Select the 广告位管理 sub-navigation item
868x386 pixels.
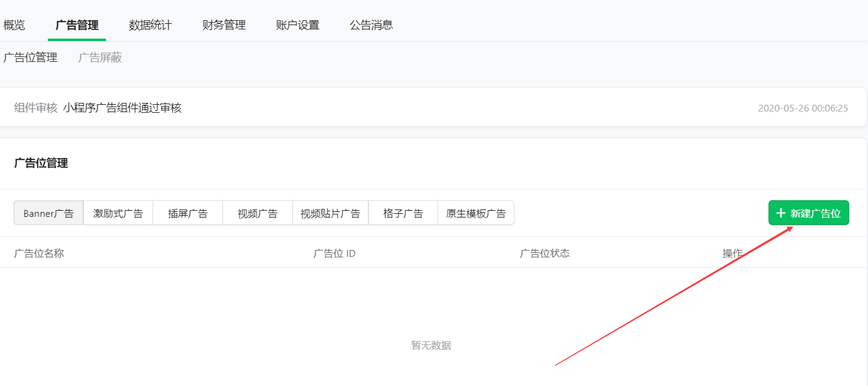pyautogui.click(x=30, y=58)
